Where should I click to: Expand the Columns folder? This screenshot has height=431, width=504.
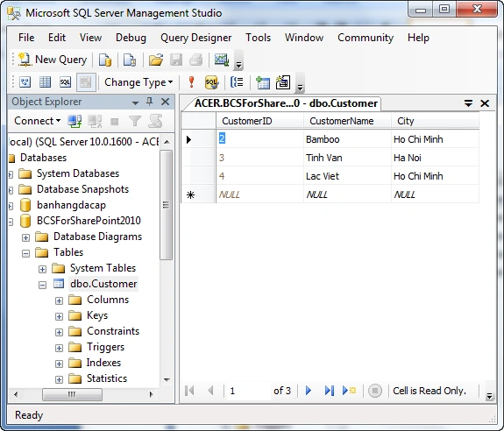coord(59,301)
